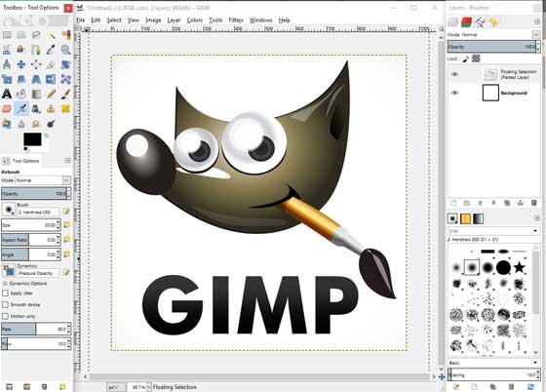
Task: Enable the Apply Jitter checkbox
Action: pyautogui.click(x=5, y=294)
